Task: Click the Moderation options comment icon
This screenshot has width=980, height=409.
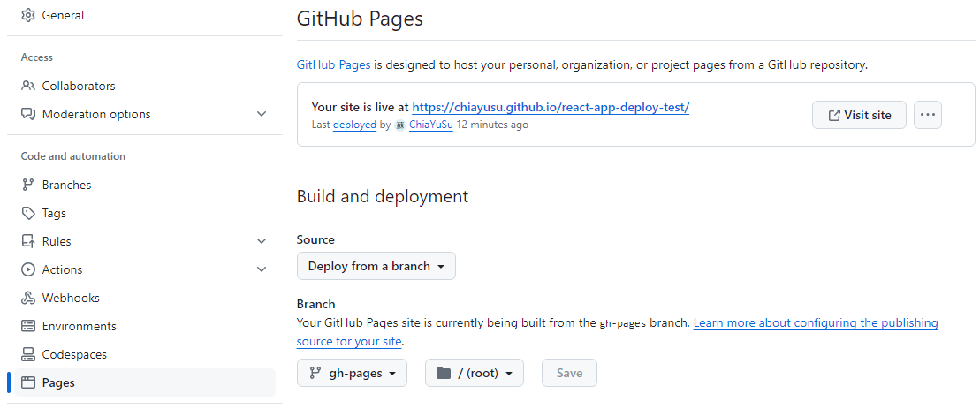Action: tap(28, 114)
